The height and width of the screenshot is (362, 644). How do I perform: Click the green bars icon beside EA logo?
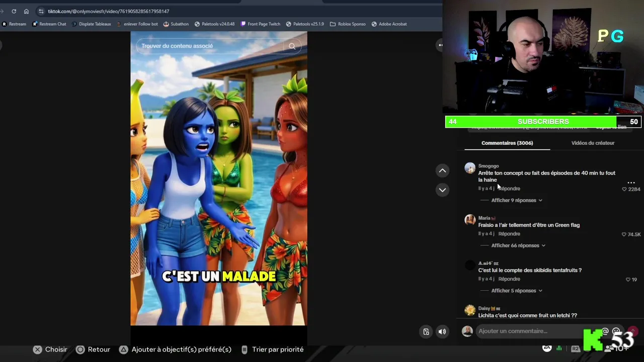(x=559, y=348)
